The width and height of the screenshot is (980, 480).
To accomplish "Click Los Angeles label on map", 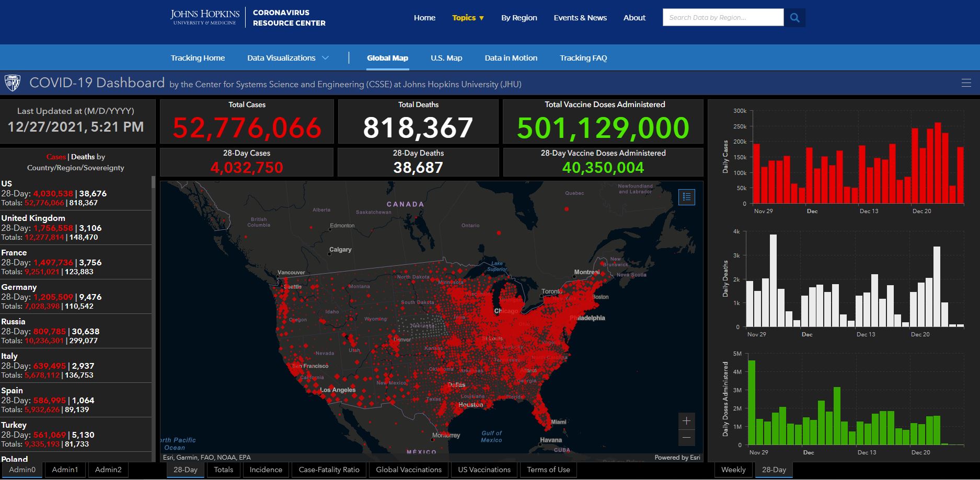I will tap(338, 390).
